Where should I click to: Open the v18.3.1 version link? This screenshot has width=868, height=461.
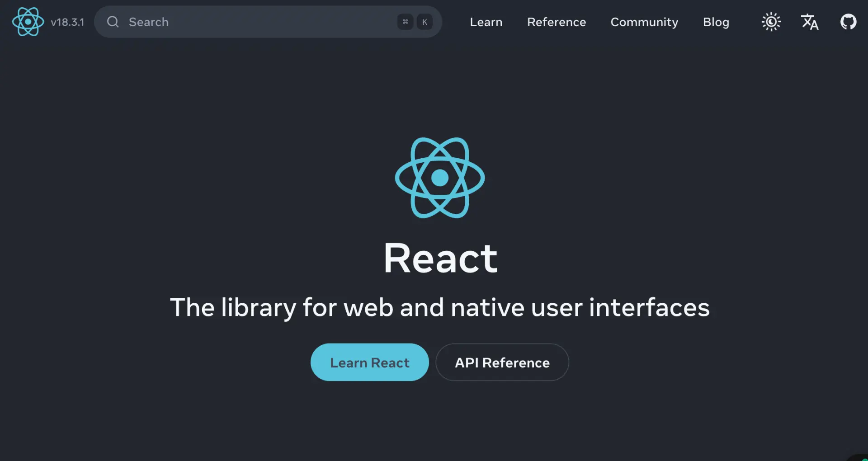point(67,22)
